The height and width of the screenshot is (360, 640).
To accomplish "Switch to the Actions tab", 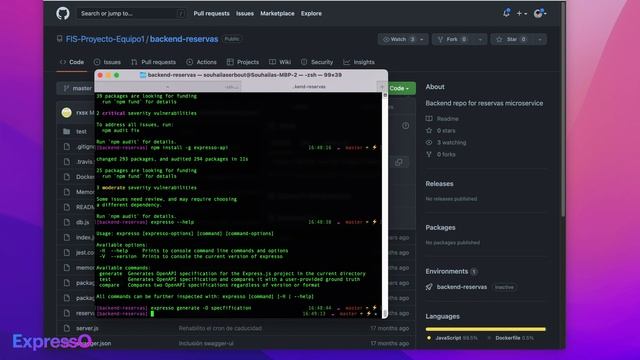I will (202, 62).
